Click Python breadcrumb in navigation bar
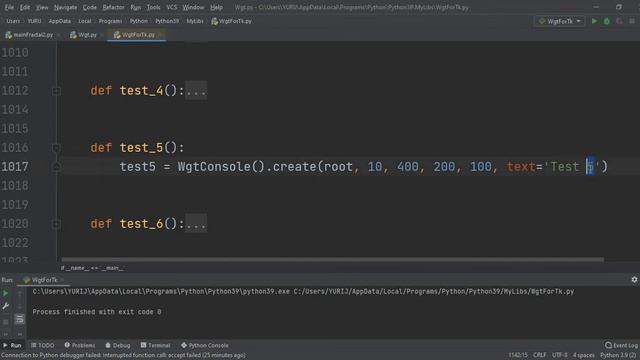Screen dimensions: 640x360 pyautogui.click(x=139, y=21)
